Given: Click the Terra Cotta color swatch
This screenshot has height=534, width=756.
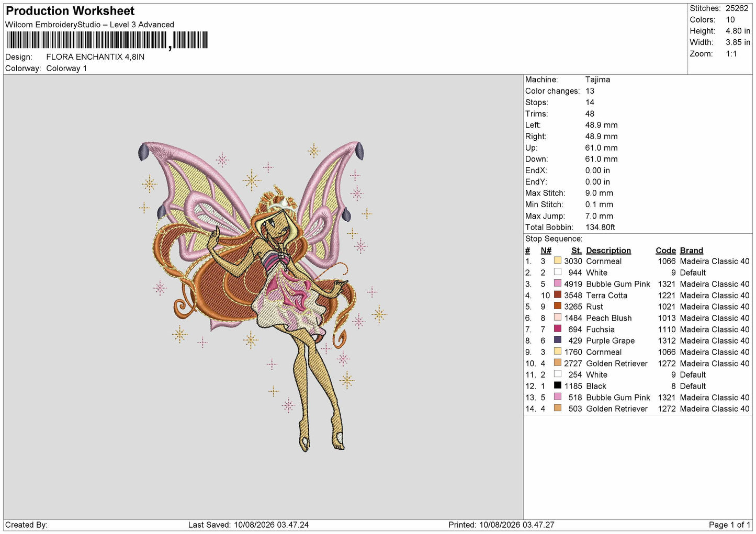Looking at the screenshot, I should (x=558, y=295).
